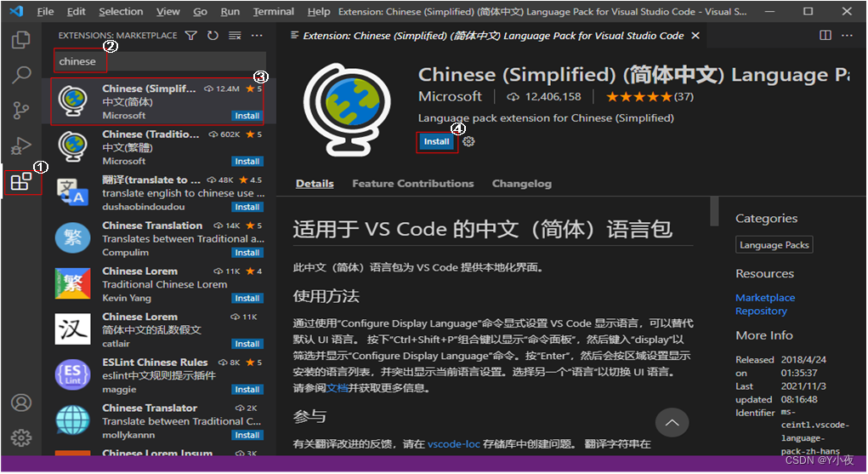Click the 12,406,158 install count

click(x=545, y=97)
